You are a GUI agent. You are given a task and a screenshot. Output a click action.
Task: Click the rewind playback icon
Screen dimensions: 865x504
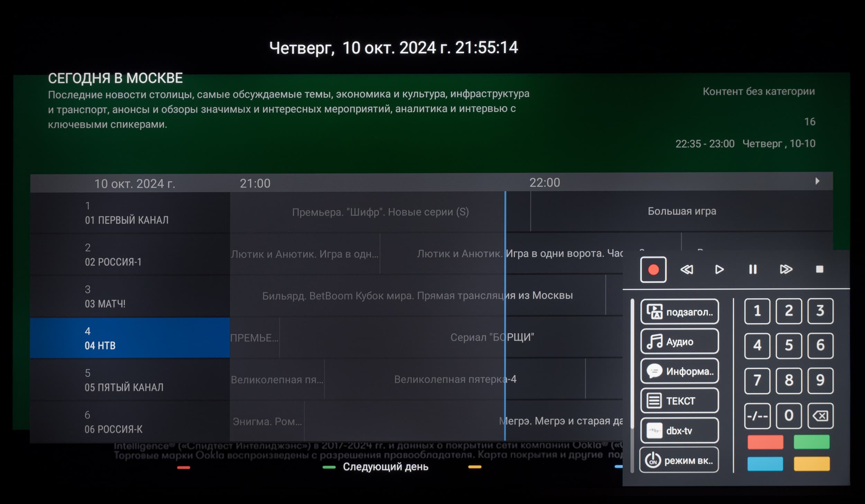tap(686, 269)
